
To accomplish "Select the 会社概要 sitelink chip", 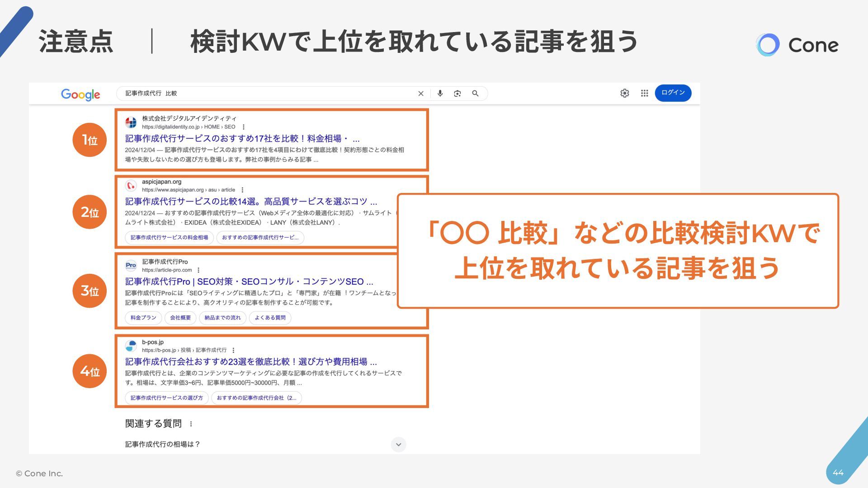I will point(180,318).
